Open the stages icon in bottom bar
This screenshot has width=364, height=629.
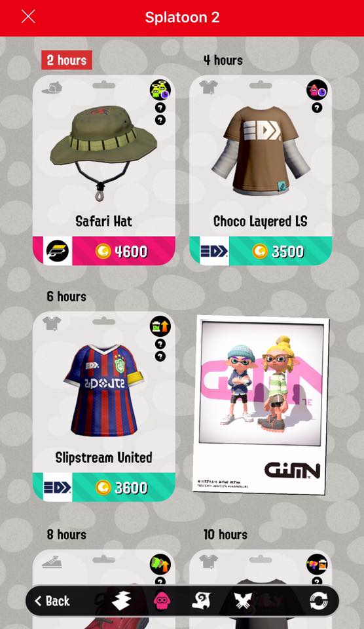122,601
